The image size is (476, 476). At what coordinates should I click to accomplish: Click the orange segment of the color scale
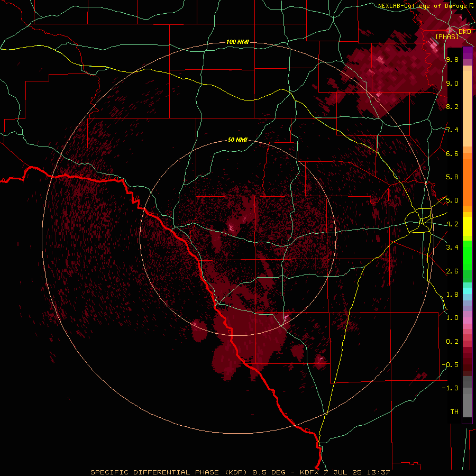click(x=467, y=183)
